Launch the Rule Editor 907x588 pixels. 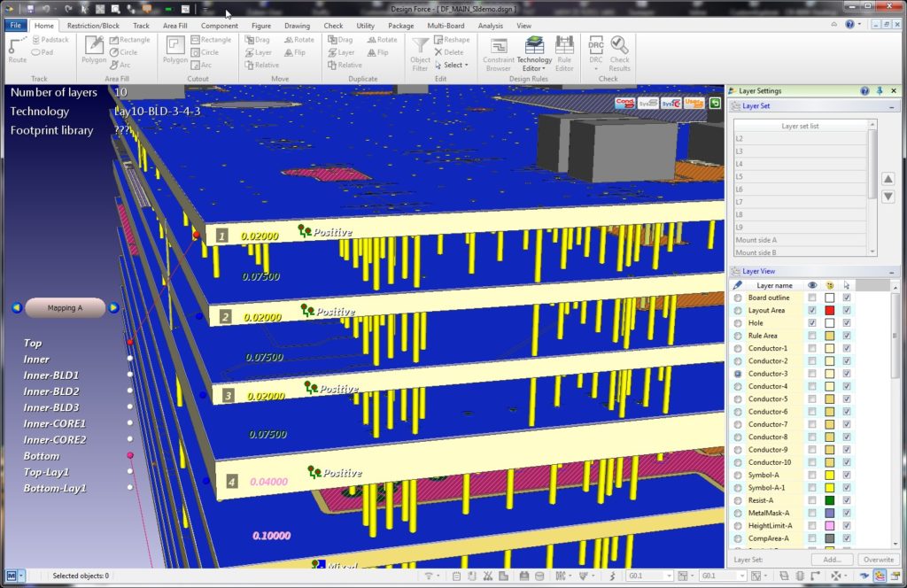[x=564, y=54]
